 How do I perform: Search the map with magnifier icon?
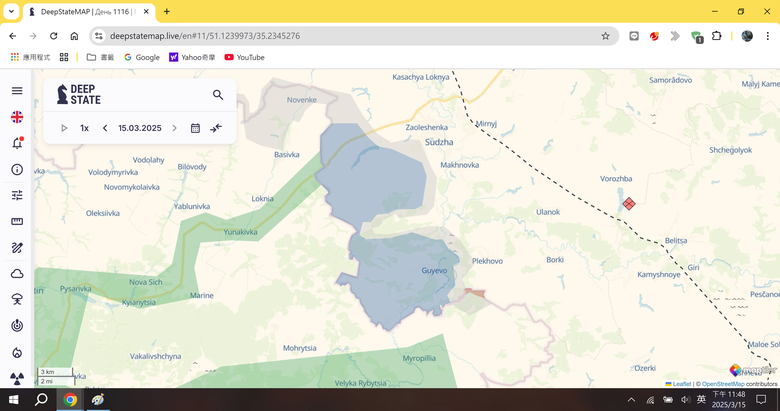218,95
